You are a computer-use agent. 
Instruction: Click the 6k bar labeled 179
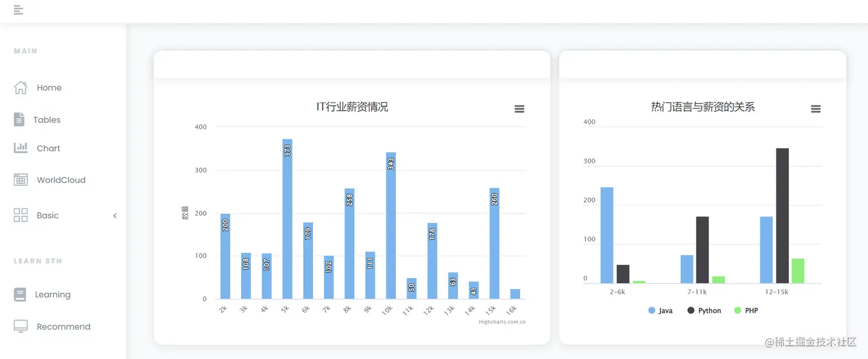[308, 260]
